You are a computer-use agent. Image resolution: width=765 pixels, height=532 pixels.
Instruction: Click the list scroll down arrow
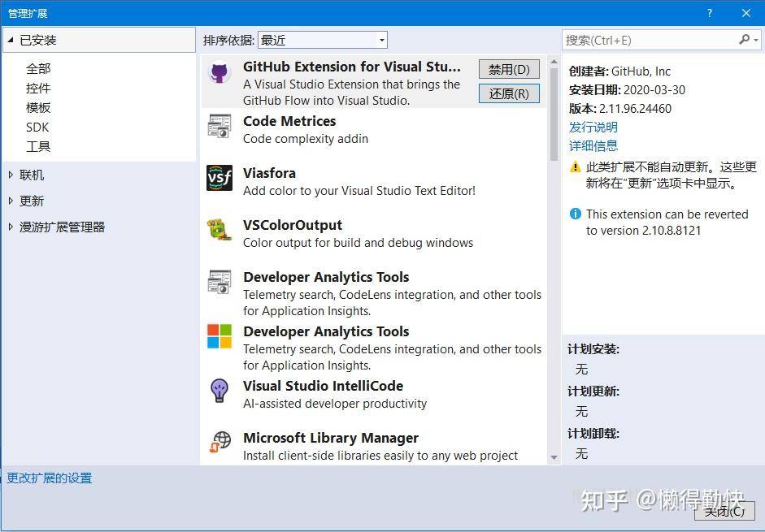(554, 457)
